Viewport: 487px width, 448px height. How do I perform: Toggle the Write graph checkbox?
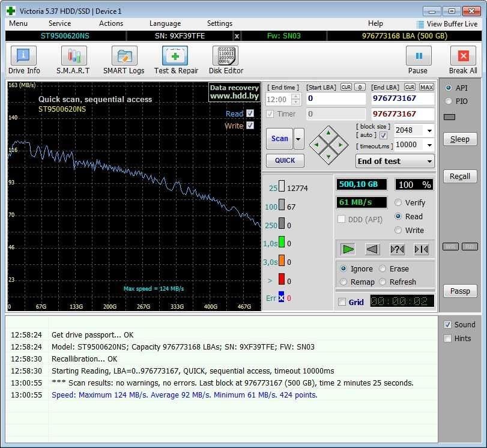pos(250,125)
